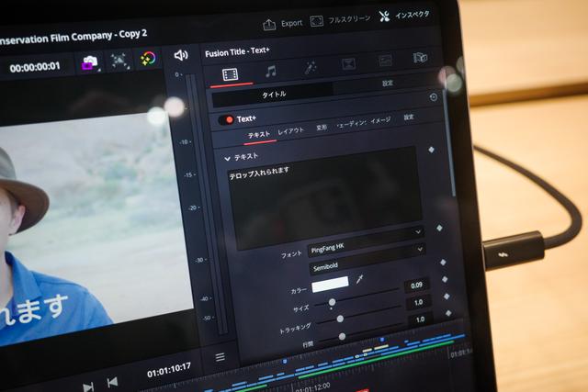Click the skip to previous clip button

point(112,382)
